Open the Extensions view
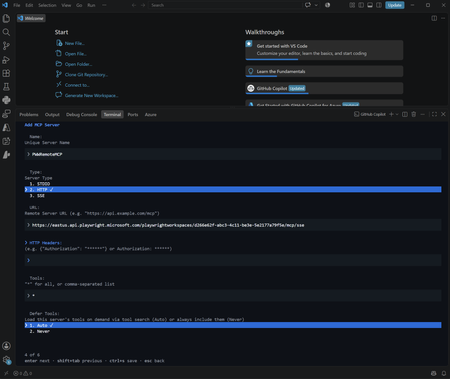 tap(6, 73)
